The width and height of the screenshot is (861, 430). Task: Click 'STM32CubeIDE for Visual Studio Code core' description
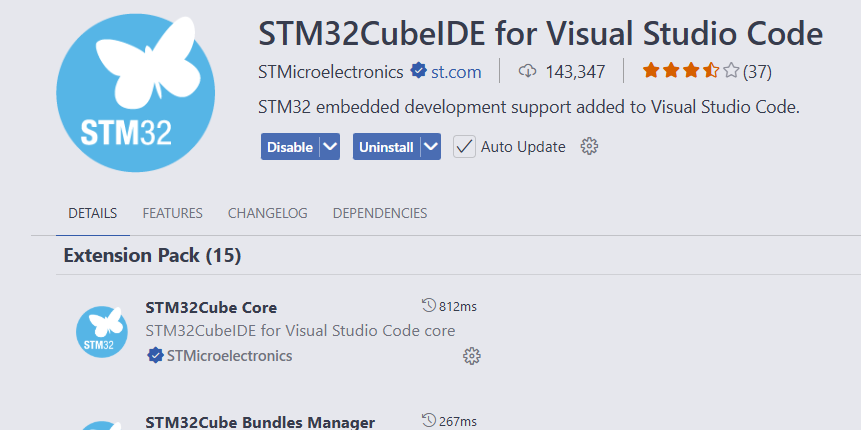coord(300,331)
